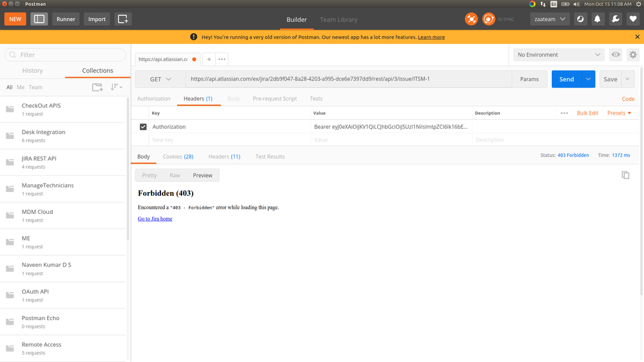This screenshot has height=362, width=644.
Task: Uncheck the Authorization header checkbox
Action: point(143,127)
